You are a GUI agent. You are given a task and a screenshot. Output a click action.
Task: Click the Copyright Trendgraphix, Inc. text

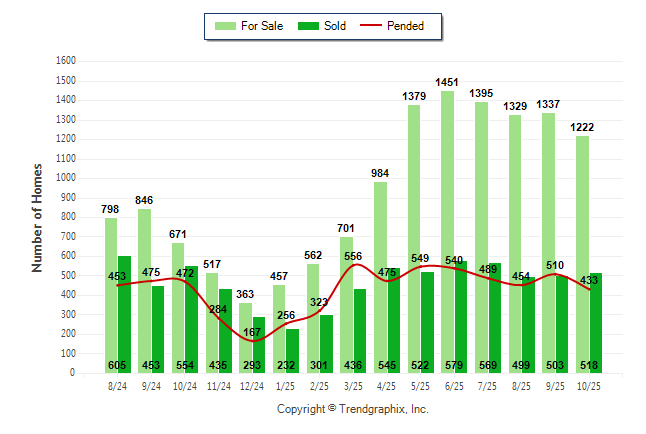click(x=352, y=409)
